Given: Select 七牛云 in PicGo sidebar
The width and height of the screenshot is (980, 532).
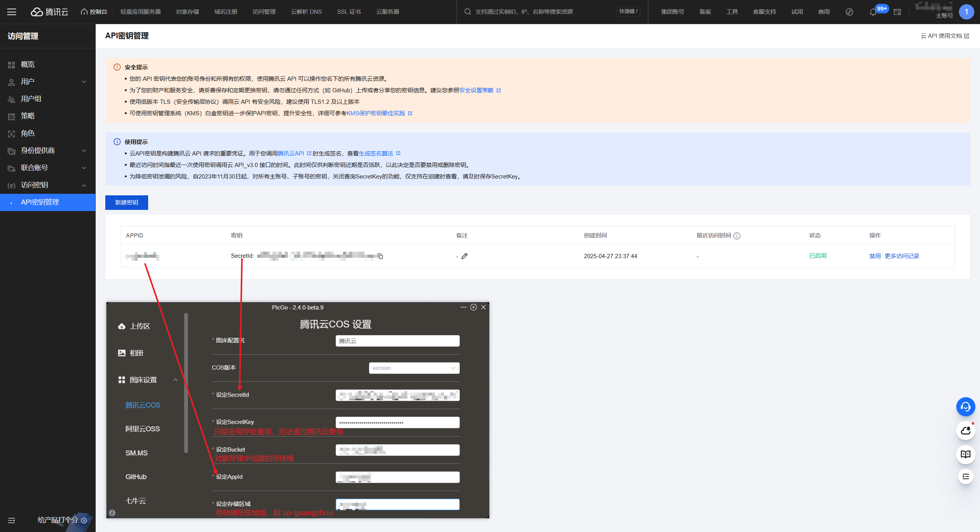Looking at the screenshot, I should pos(136,501).
